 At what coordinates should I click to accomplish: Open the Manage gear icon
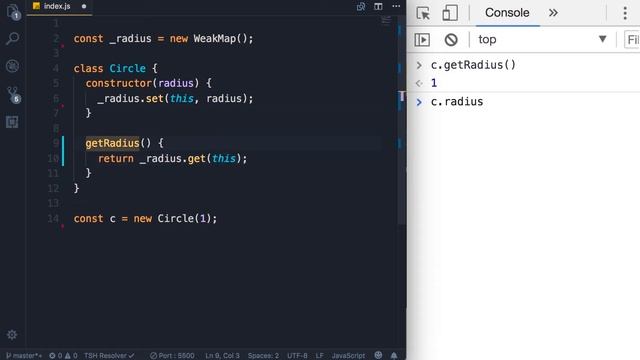12,335
